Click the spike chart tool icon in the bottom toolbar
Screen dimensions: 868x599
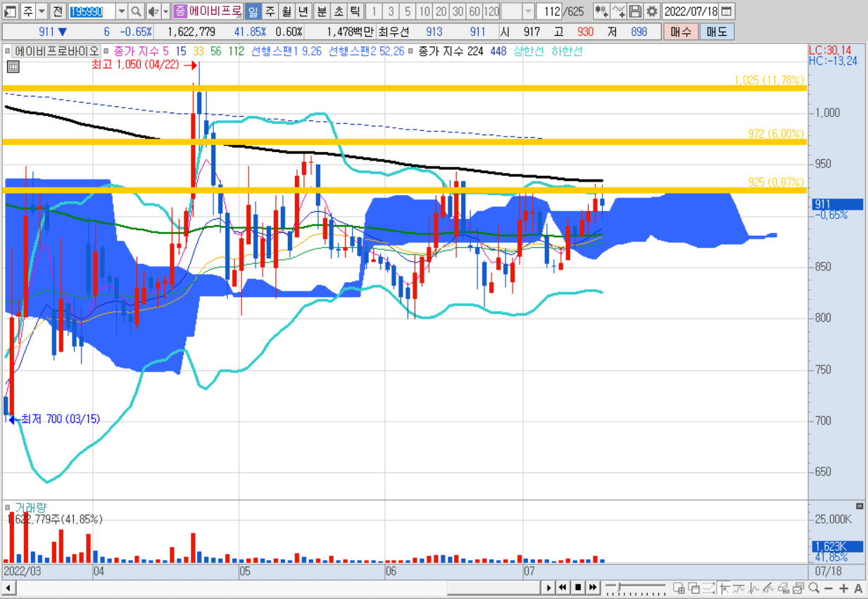click(x=754, y=588)
